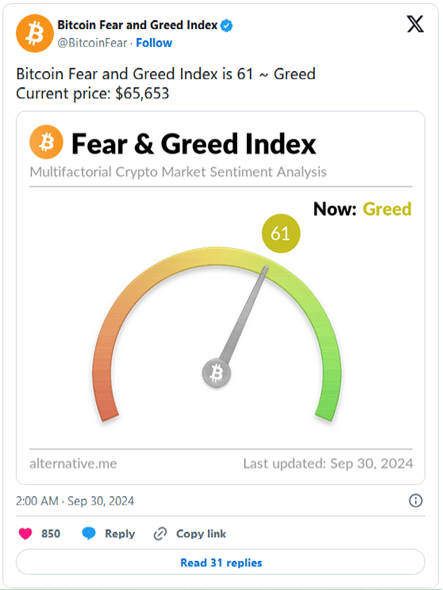Open the Fear & Greed Index image
Image resolution: width=443 pixels, height=590 pixels.
221,298
